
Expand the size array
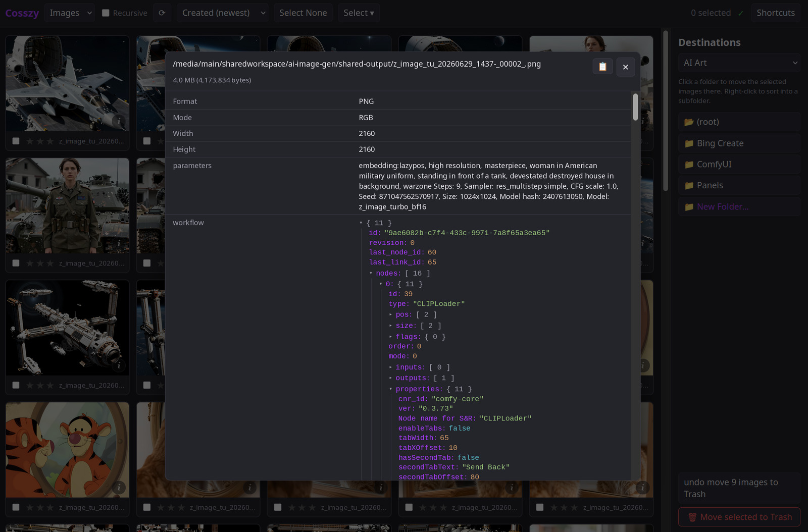[x=390, y=326]
